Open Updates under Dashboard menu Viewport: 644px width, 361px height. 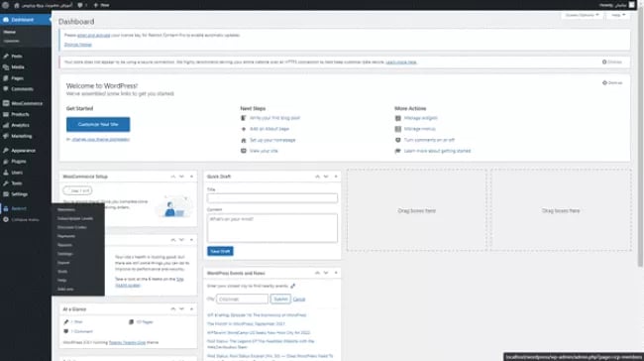11,41
